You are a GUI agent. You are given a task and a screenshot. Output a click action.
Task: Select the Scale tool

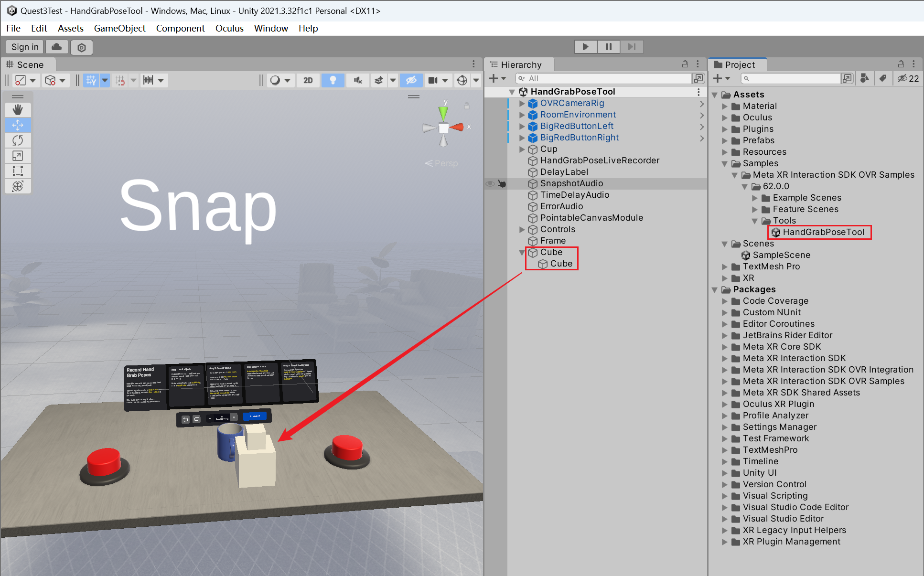18,156
